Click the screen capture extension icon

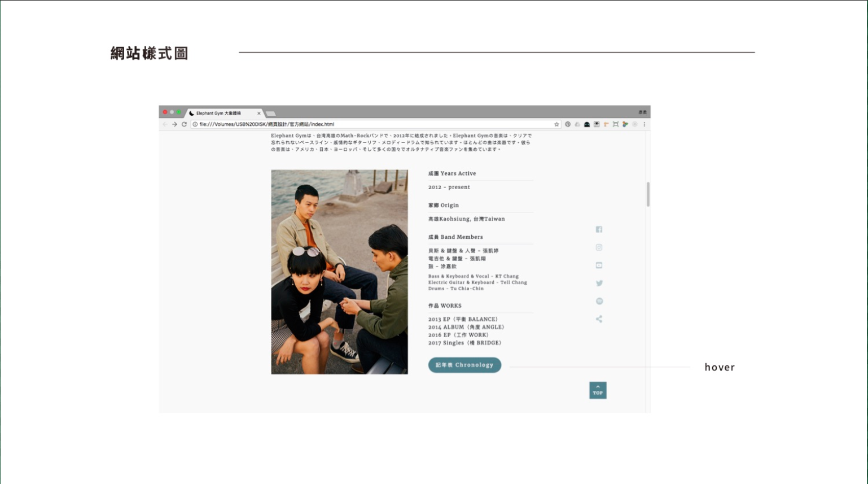click(616, 124)
